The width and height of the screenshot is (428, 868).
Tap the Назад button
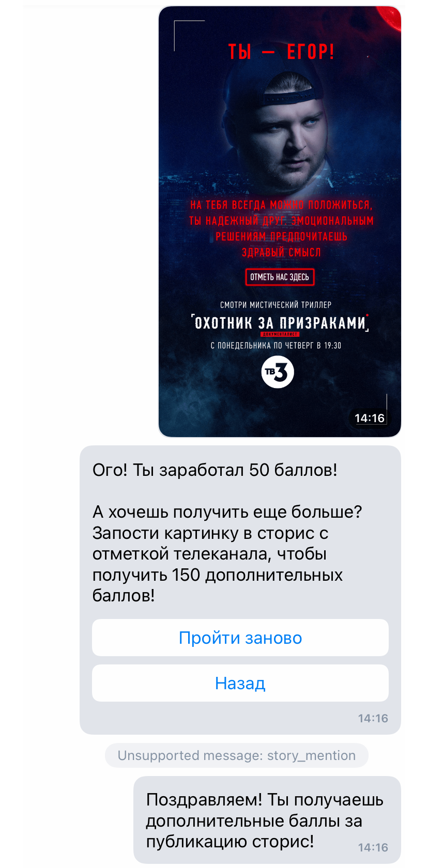pos(240,683)
